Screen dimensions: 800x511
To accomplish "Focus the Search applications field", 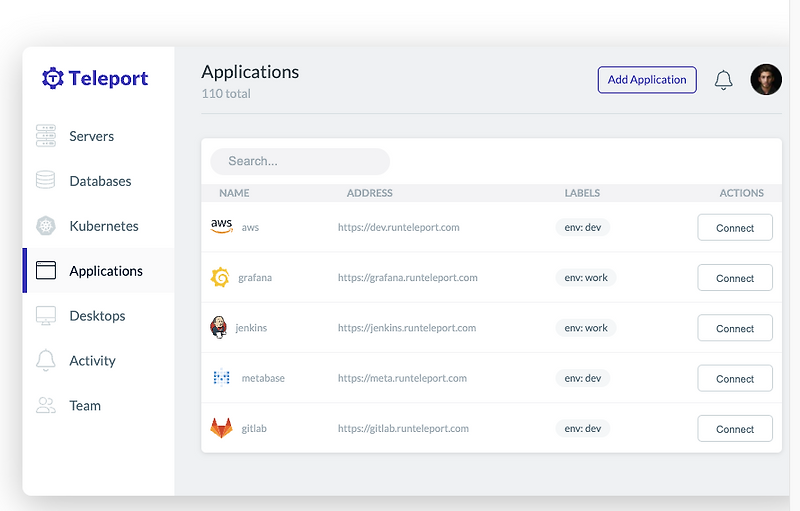I will 300,161.
